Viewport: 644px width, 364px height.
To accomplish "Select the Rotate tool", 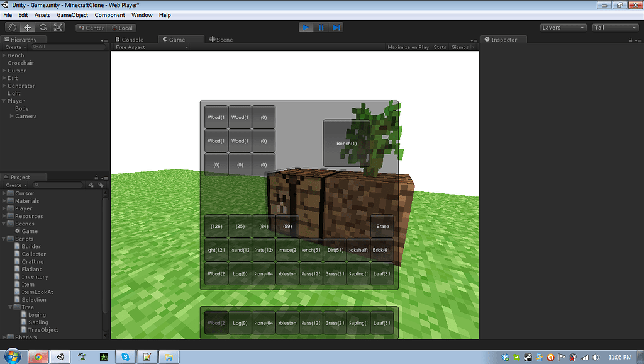I will pyautogui.click(x=42, y=27).
